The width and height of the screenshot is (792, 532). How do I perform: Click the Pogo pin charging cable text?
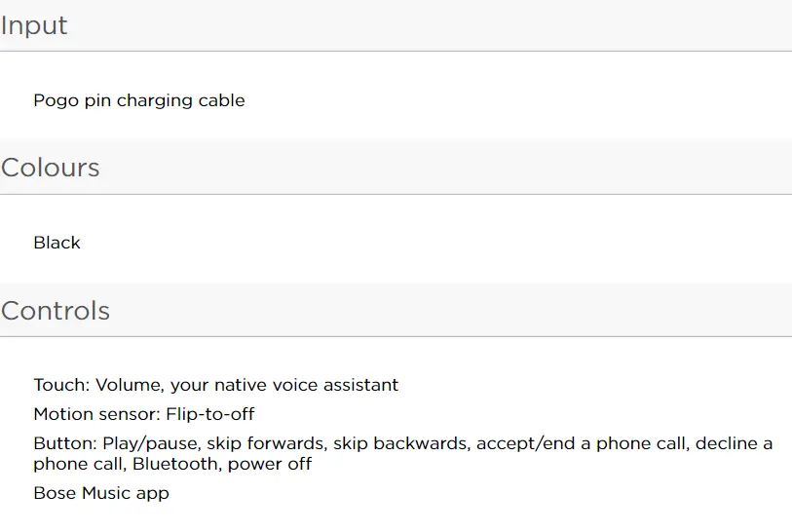(138, 100)
